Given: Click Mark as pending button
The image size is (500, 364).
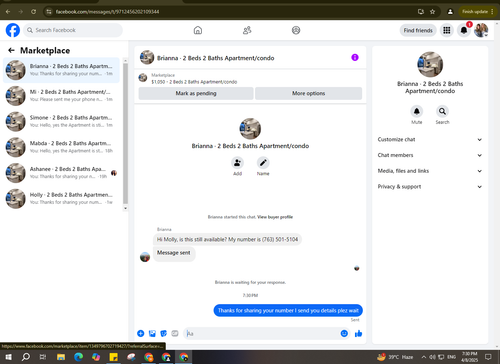Looking at the screenshot, I should coord(196,93).
